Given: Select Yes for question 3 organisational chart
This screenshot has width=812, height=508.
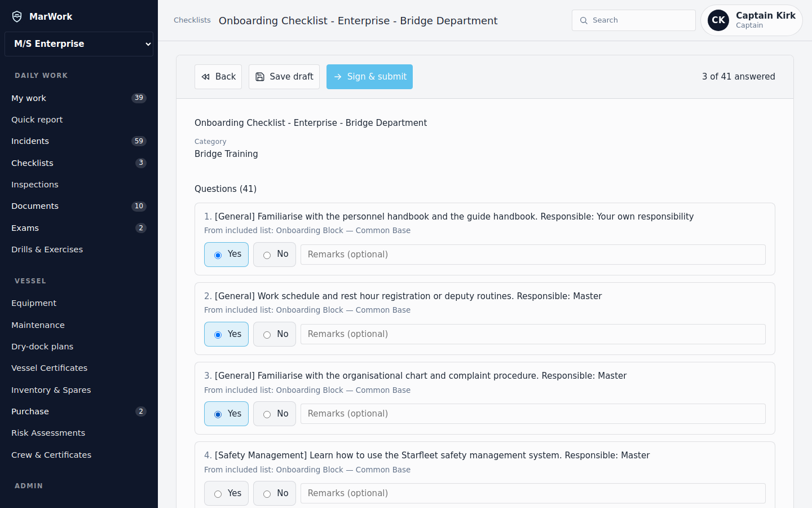Looking at the screenshot, I should point(226,414).
